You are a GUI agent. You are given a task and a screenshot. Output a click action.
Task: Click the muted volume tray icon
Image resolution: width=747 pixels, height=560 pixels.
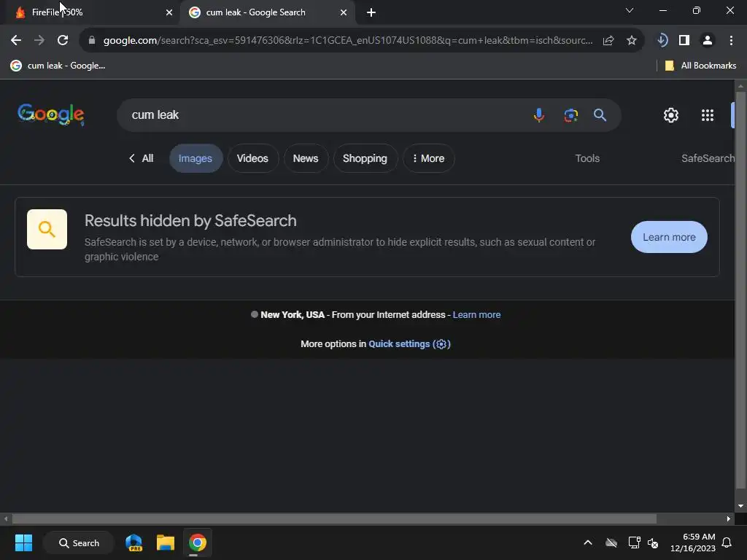pos(653,542)
